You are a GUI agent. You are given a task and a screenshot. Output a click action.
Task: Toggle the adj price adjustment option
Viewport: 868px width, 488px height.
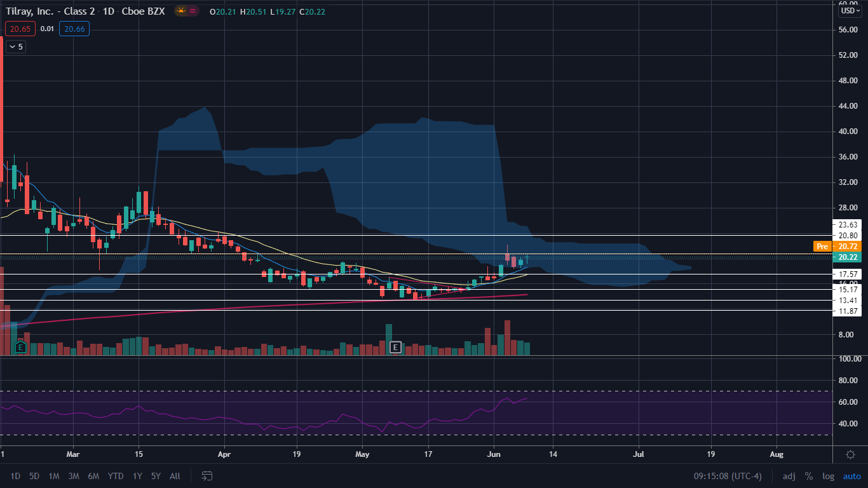(789, 476)
